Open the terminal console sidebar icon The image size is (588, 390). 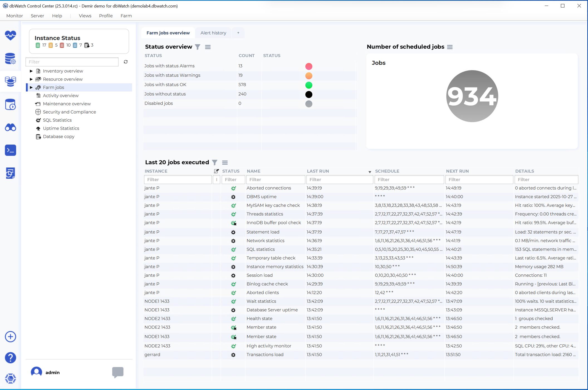coord(10,150)
